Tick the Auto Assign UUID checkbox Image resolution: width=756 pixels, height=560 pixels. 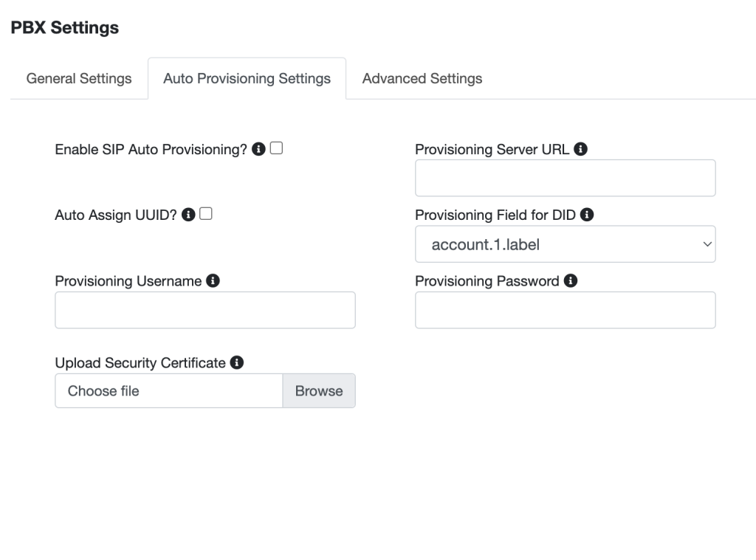[207, 214]
